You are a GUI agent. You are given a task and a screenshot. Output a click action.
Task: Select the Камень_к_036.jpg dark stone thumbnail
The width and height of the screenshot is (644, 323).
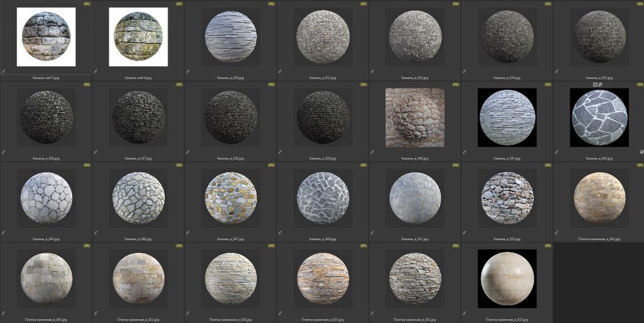46,118
